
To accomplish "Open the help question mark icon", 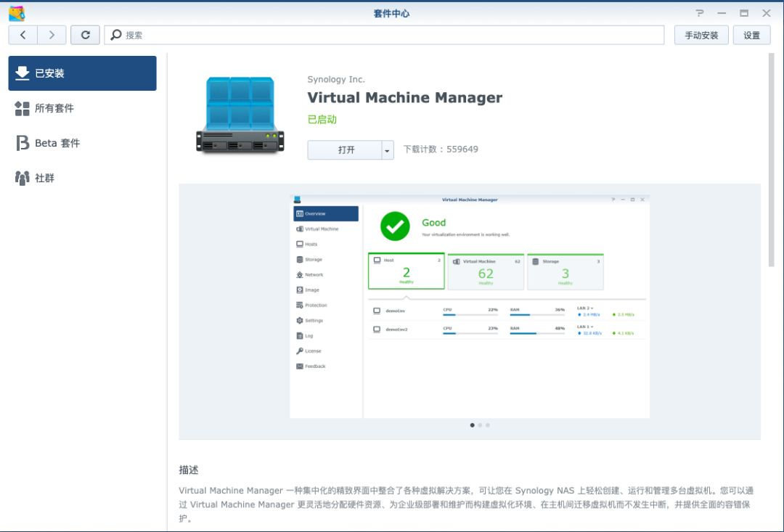I will [700, 14].
